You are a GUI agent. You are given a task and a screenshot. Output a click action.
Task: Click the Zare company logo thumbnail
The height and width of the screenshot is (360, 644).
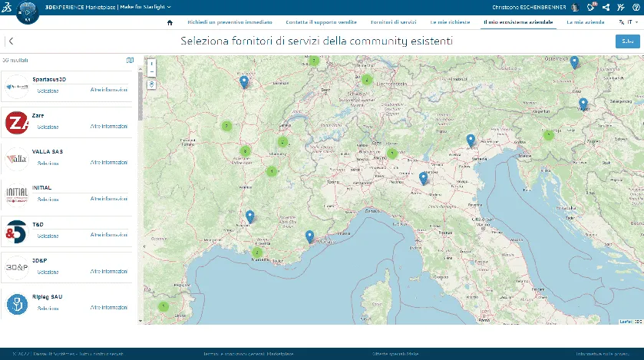tap(16, 123)
